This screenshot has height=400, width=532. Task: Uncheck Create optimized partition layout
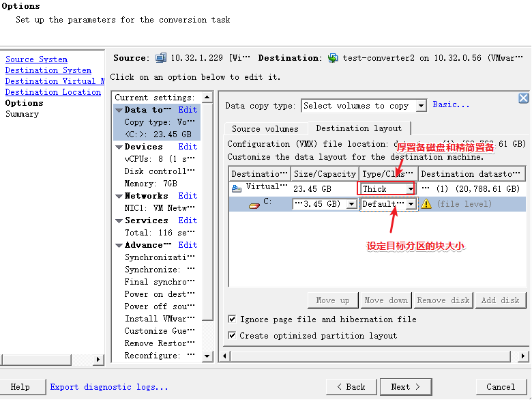[x=232, y=336]
